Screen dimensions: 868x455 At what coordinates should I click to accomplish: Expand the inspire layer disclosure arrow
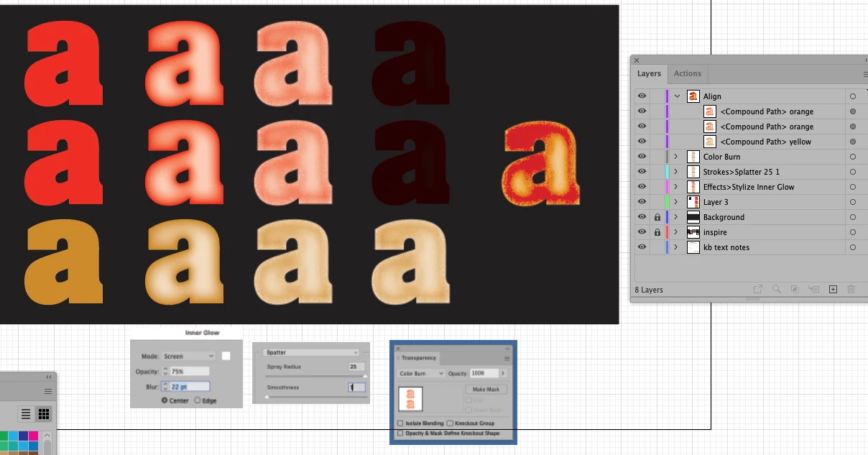pyautogui.click(x=676, y=232)
